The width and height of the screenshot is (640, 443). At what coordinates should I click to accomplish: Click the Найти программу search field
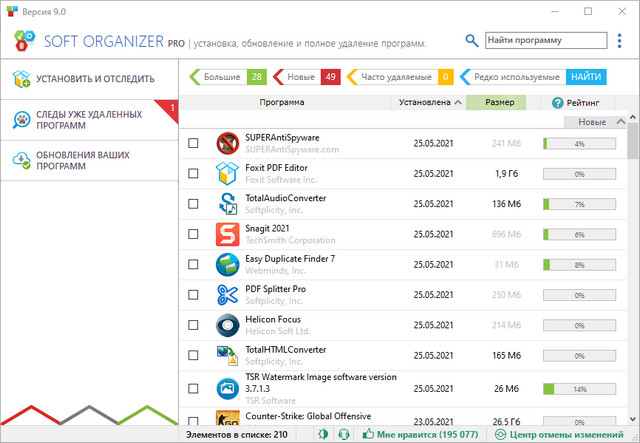[545, 41]
